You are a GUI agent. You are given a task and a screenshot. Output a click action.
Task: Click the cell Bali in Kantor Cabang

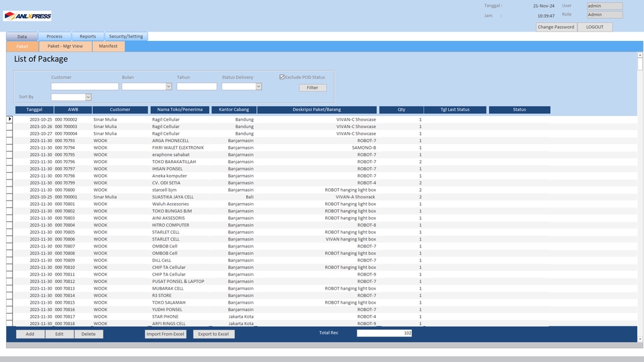point(250,197)
